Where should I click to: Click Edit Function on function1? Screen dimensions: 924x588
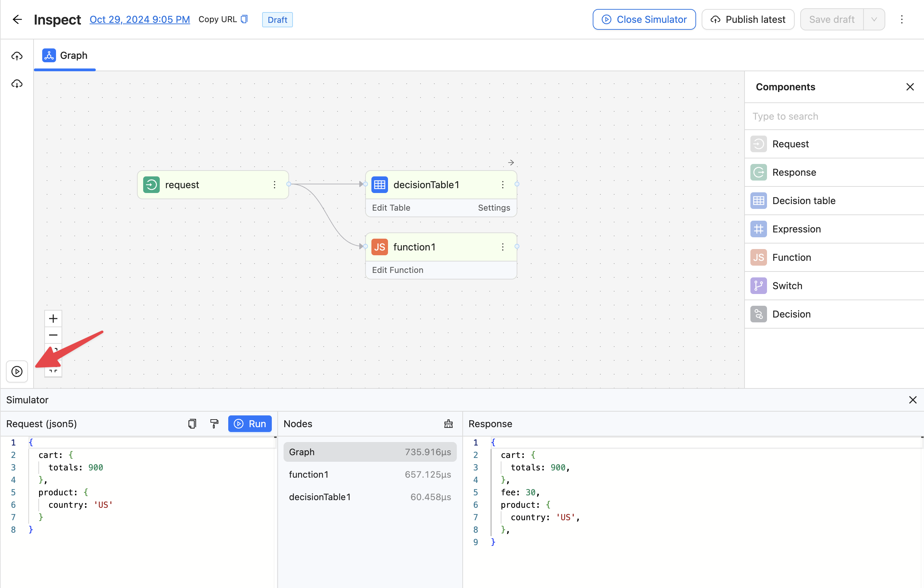(398, 270)
